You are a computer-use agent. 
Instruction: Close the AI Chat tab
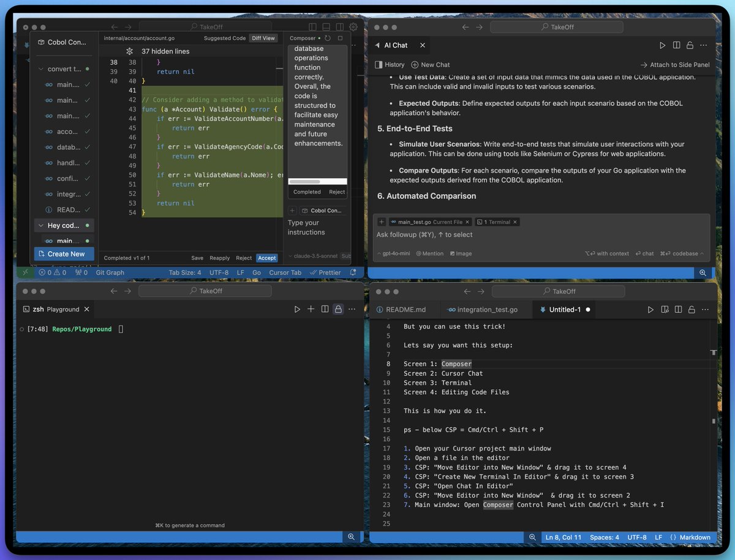tap(423, 45)
